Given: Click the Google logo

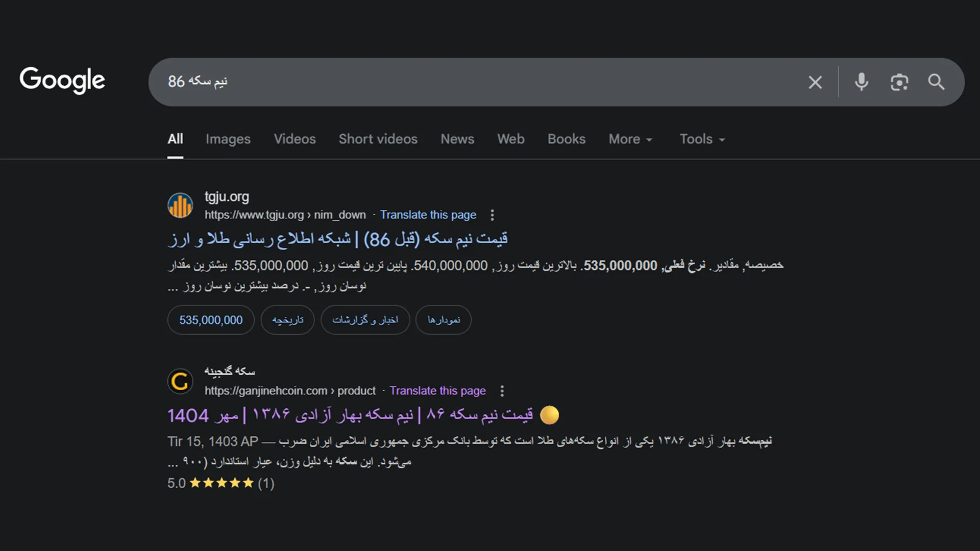Looking at the screenshot, I should coord(62,81).
